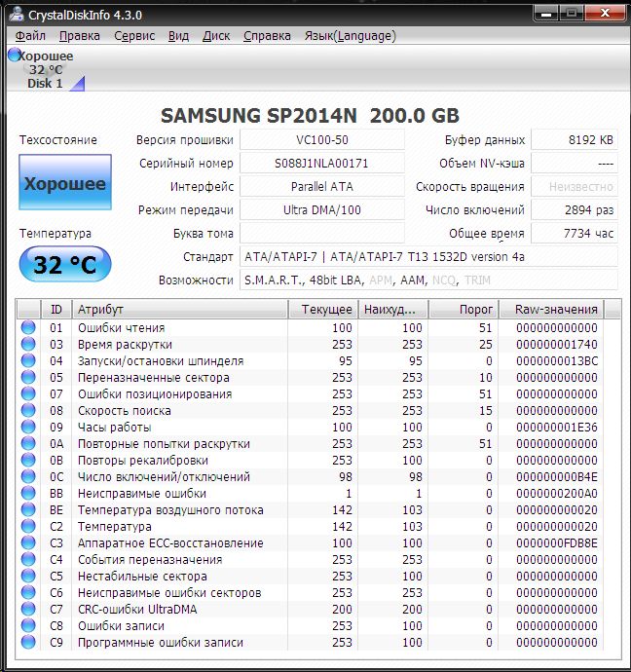Viewport: 631px width, 672px height.
Task: Click the blue health orb beside Хорошее at top
Action: click(x=15, y=55)
